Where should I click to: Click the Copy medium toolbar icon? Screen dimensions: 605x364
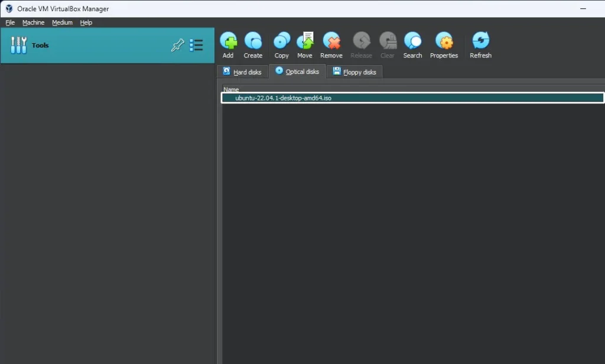[x=282, y=41]
